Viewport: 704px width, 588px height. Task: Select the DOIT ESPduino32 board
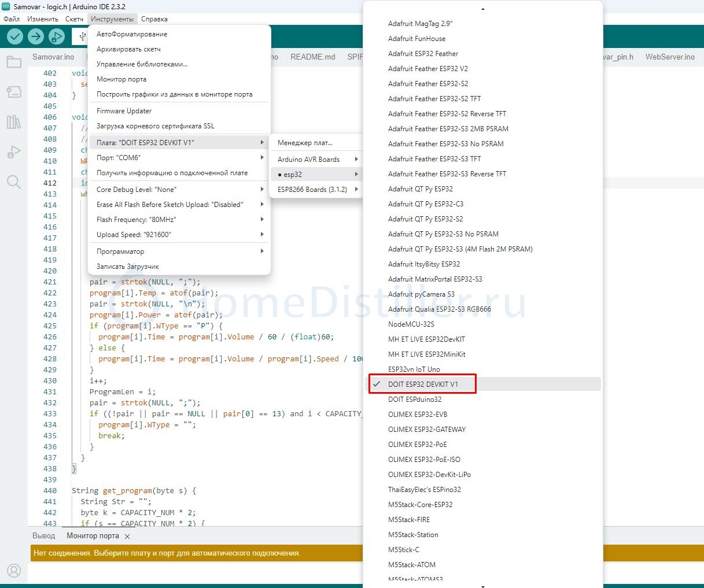coord(482,400)
